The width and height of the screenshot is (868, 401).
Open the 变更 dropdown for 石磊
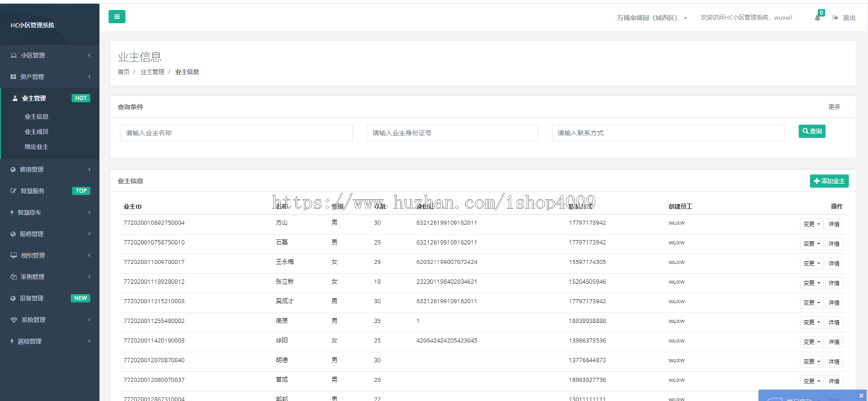[811, 244]
